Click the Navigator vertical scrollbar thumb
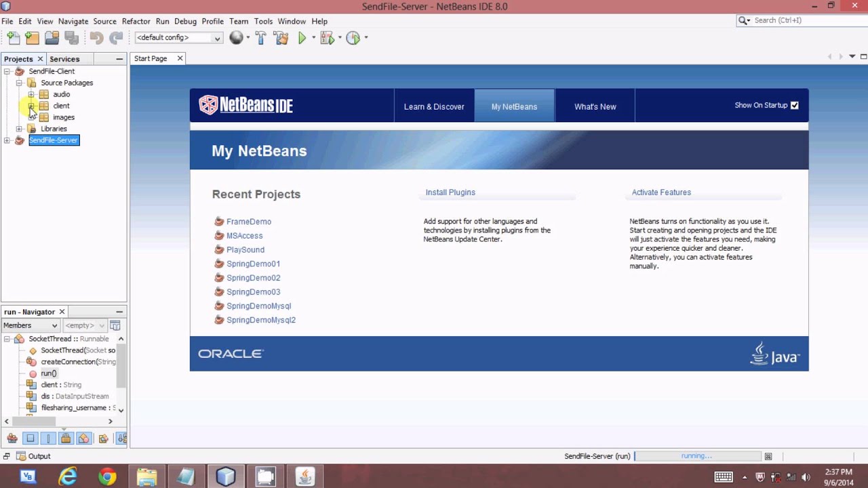868x488 pixels. coord(121,365)
